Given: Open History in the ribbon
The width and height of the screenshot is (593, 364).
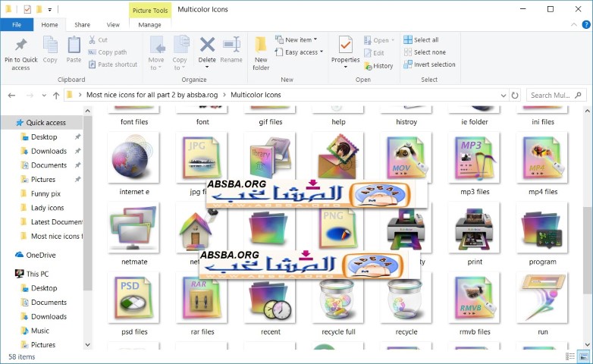Looking at the screenshot, I should point(378,66).
